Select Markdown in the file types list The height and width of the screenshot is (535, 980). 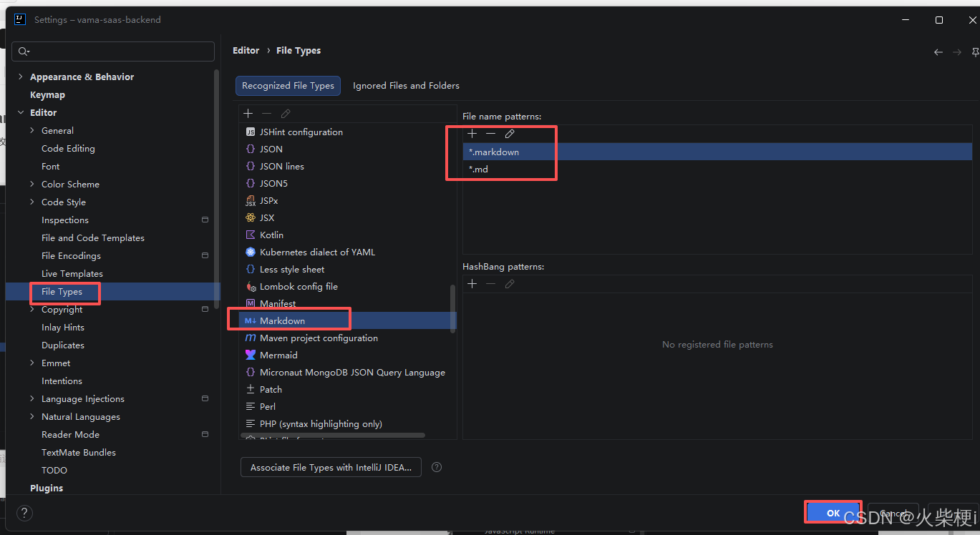pos(348,321)
